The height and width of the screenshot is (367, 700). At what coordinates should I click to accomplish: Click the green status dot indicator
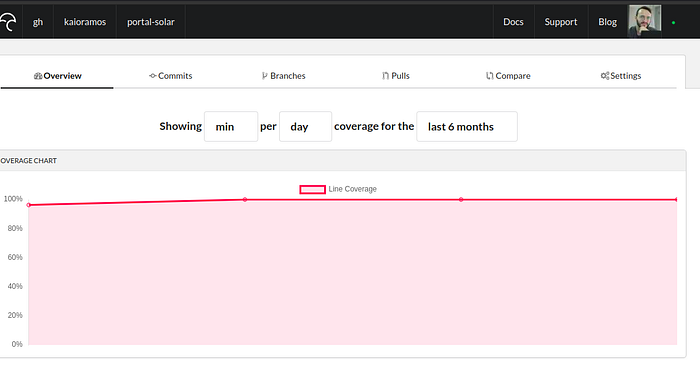(673, 22)
